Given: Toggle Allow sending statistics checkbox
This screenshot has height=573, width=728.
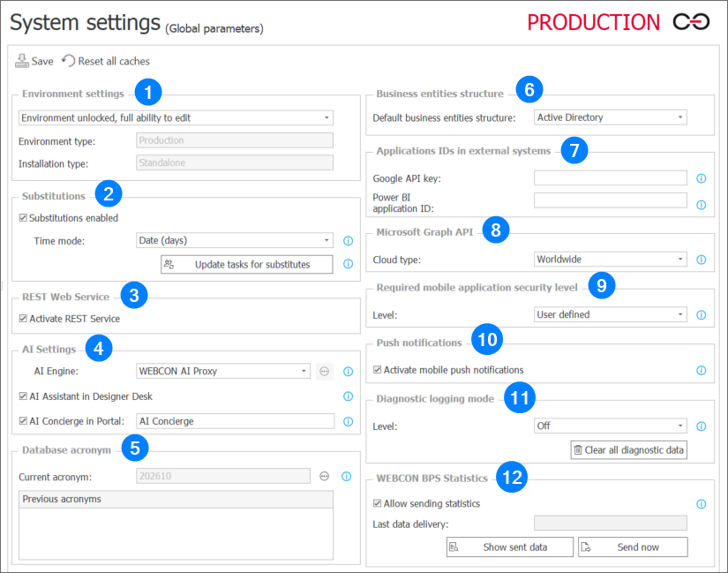Looking at the screenshot, I should pos(378,503).
